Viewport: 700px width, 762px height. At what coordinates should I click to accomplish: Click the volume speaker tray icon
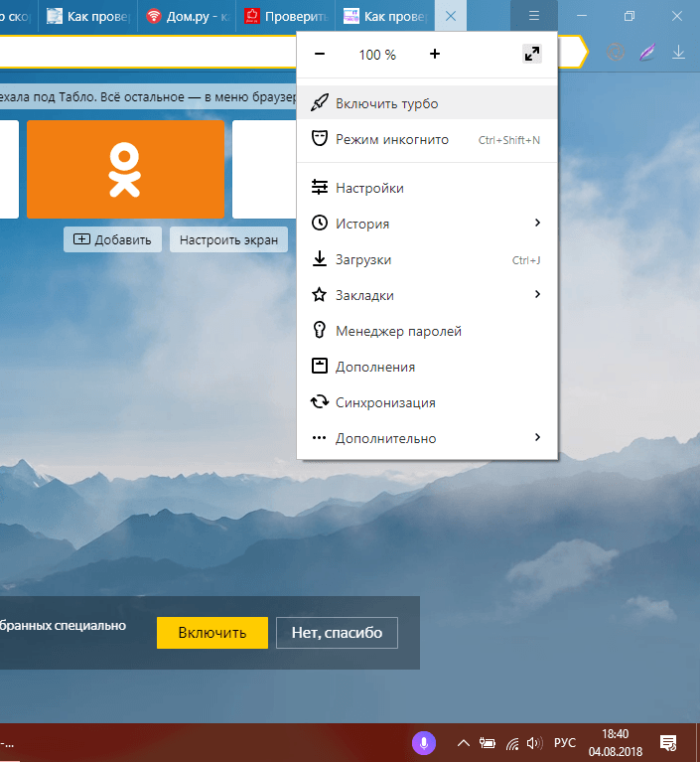534,743
